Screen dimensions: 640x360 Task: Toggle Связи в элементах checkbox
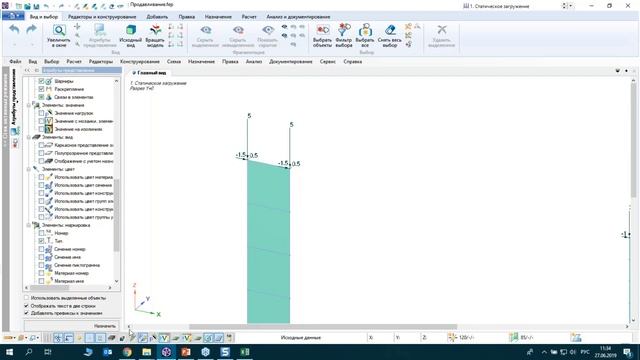(x=41, y=97)
